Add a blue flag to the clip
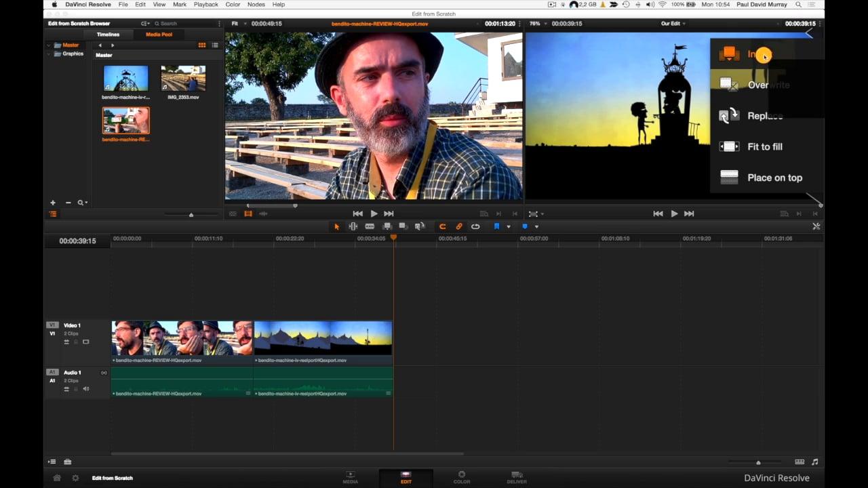The image size is (868, 488). 496,226
